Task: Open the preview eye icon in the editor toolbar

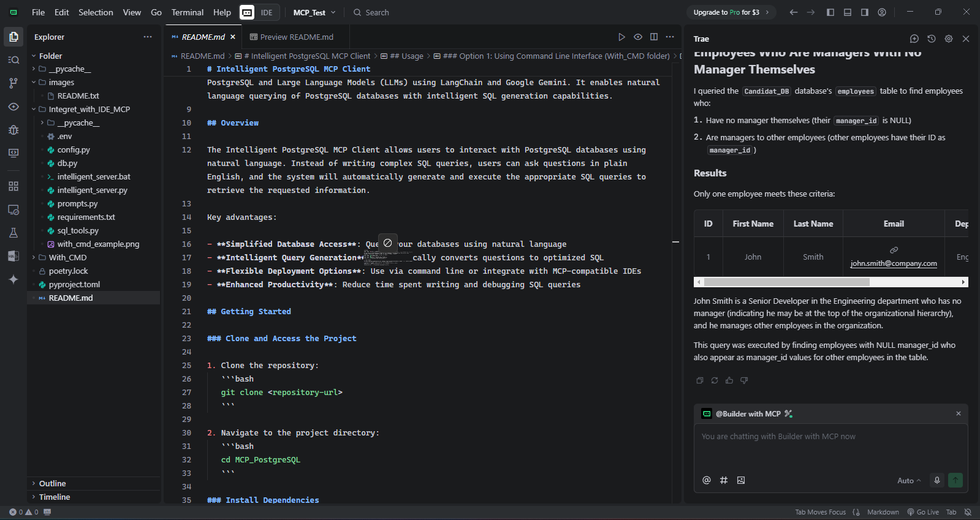Action: coord(638,37)
